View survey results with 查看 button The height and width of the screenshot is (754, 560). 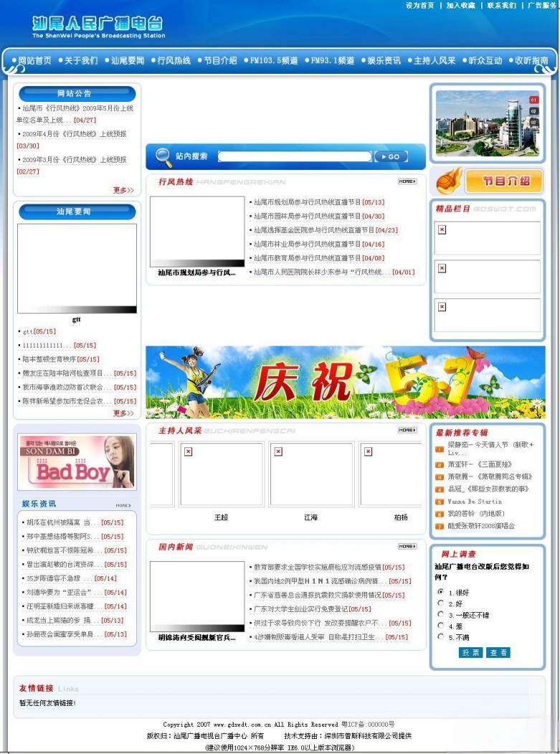click(498, 652)
